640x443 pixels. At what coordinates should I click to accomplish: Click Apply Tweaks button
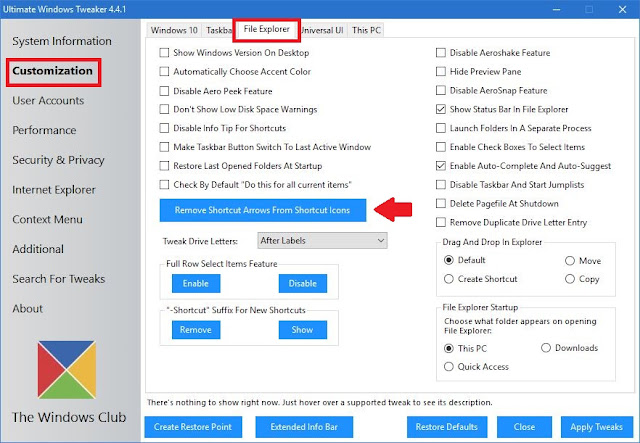click(x=597, y=427)
